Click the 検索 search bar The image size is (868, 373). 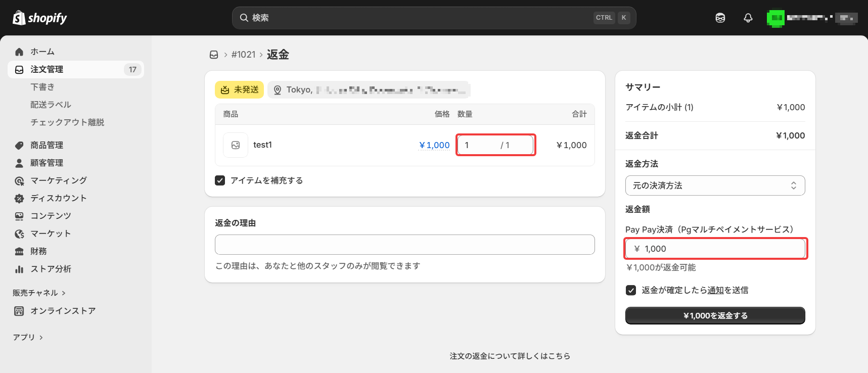[434, 18]
